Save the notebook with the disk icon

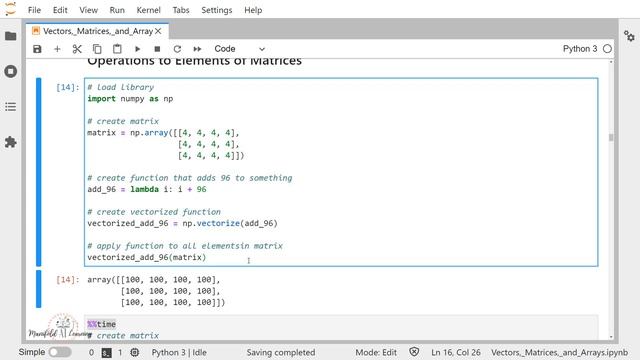pyautogui.click(x=37, y=49)
